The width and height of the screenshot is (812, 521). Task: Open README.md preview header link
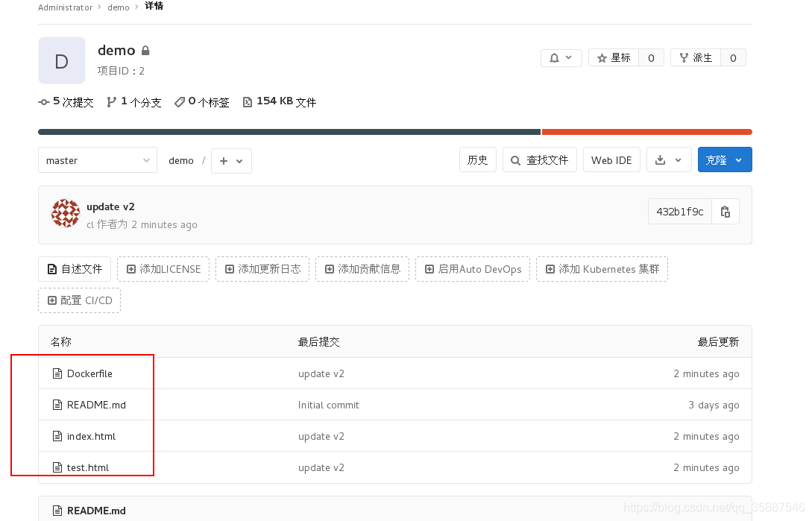tap(96, 511)
